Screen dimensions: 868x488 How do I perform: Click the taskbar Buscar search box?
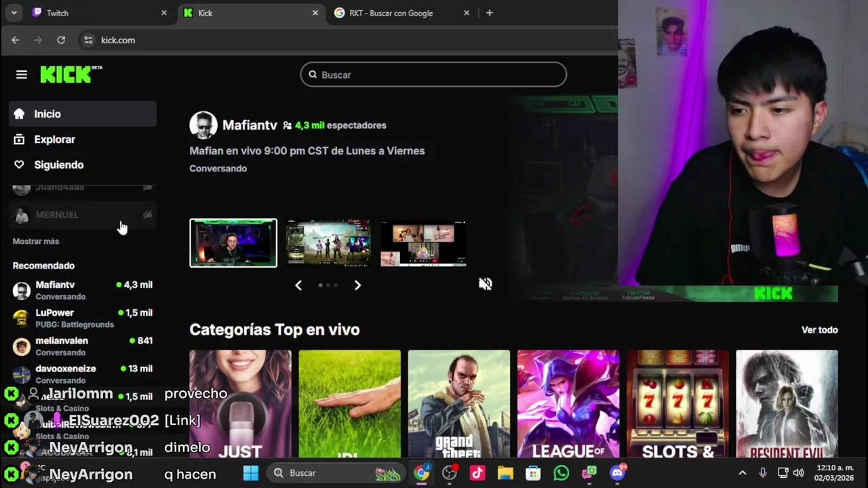point(336,473)
